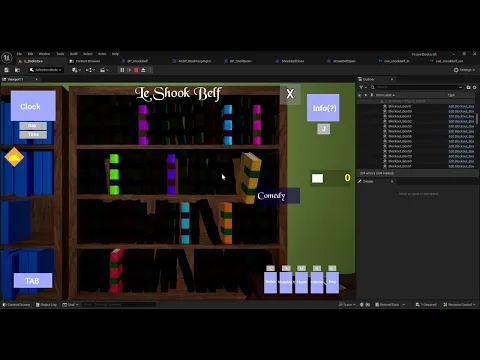Open the Settings dropdown in toolbar

(464, 70)
